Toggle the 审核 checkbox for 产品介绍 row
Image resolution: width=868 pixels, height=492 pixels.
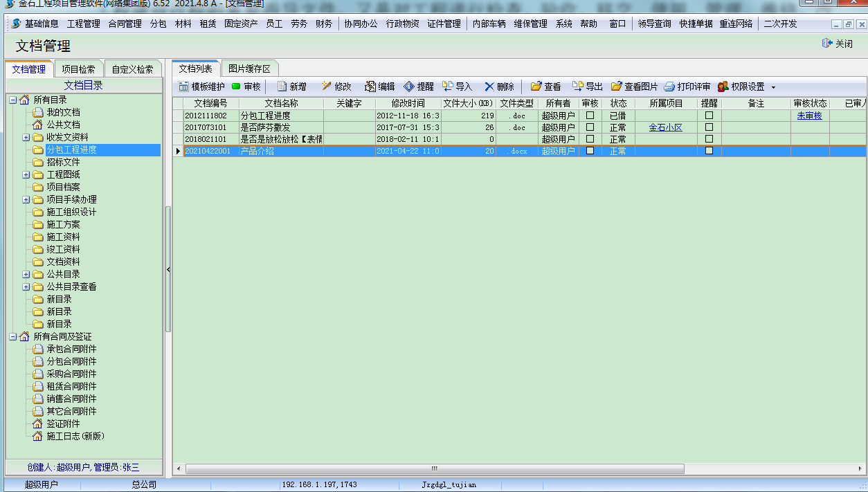(589, 151)
